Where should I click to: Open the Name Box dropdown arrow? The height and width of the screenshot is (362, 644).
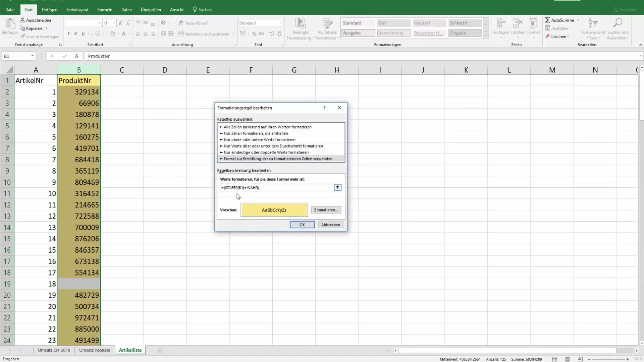coord(32,56)
